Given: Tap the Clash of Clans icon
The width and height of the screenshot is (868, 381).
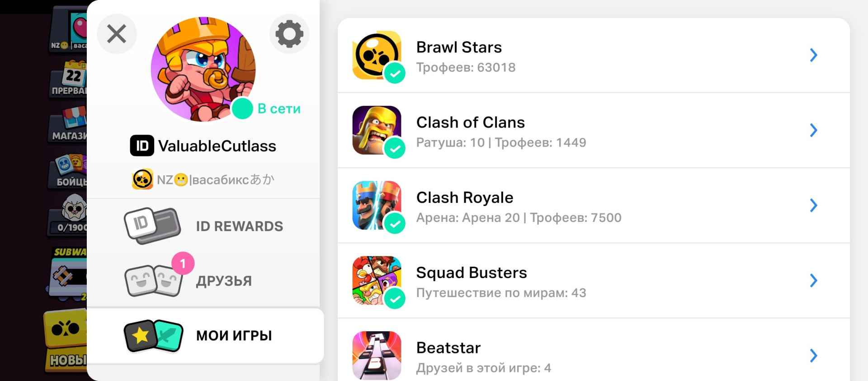Looking at the screenshot, I should click(377, 130).
